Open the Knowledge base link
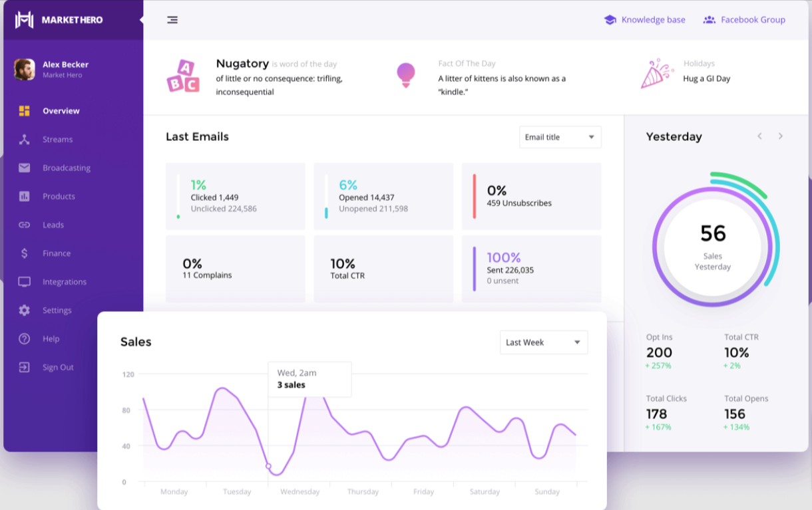This screenshot has width=812, height=510. [653, 20]
